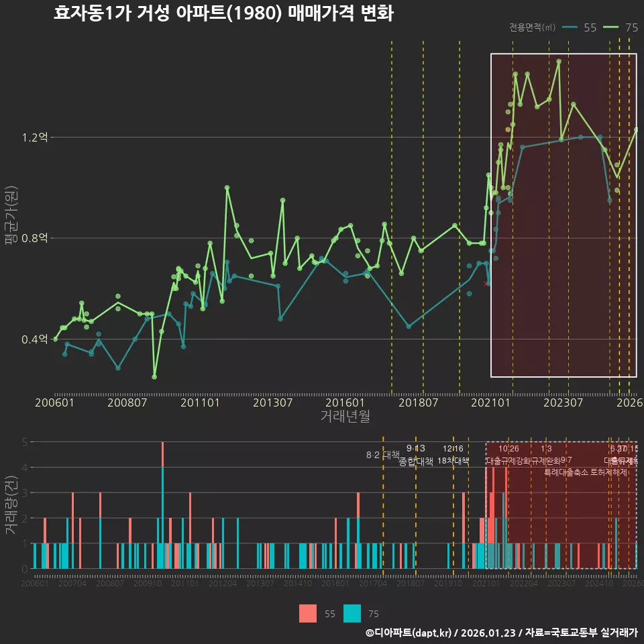Select 202307 on the price chart x-axis
The height and width of the screenshot is (644, 644).
pyautogui.click(x=563, y=402)
